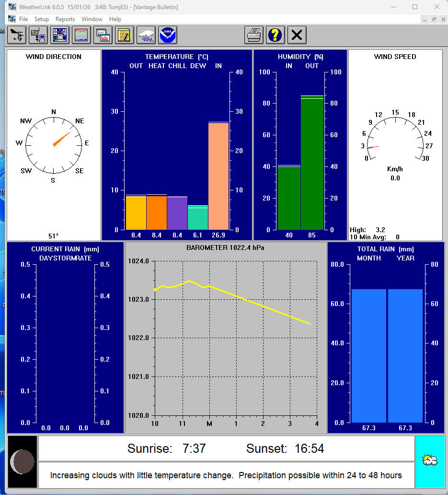Open the yellow notepad toolbar icon

click(x=125, y=35)
